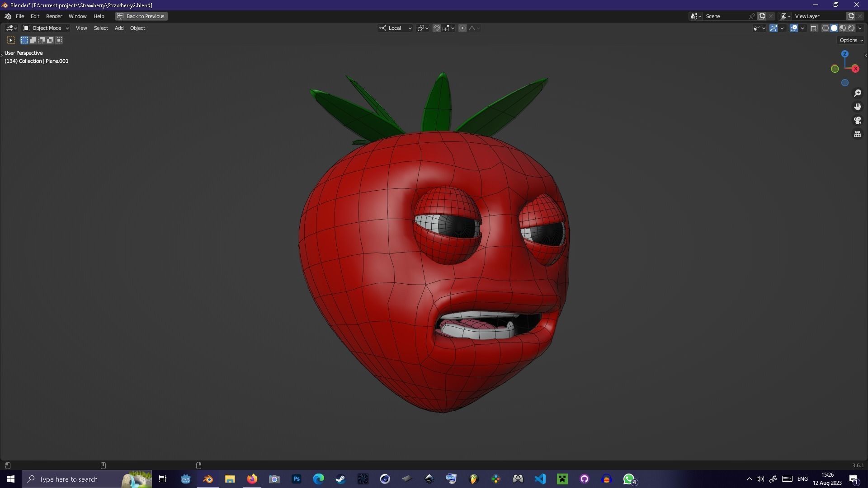Screen dimensions: 868x488
Task: Toggle proportional editing icon
Action: [x=462, y=28]
